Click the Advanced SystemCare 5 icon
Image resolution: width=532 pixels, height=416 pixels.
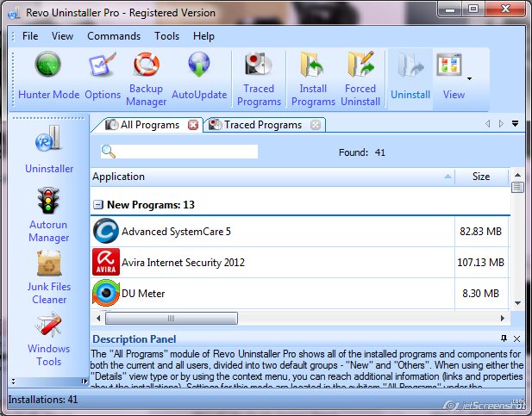pos(106,231)
